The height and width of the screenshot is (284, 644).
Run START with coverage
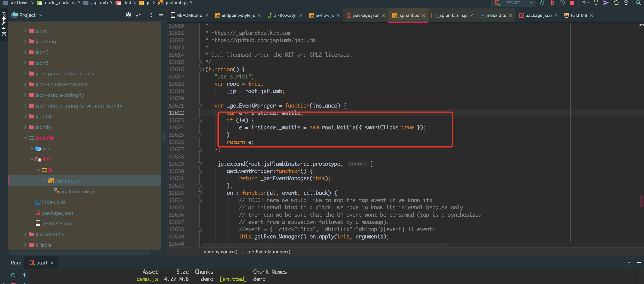pos(562,3)
